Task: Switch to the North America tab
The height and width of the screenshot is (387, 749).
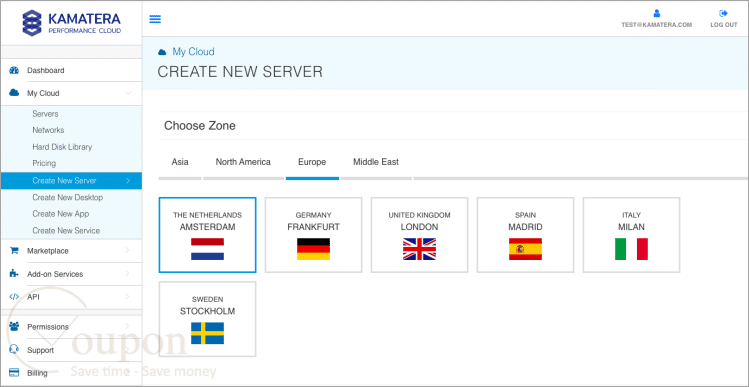Action: tap(243, 162)
